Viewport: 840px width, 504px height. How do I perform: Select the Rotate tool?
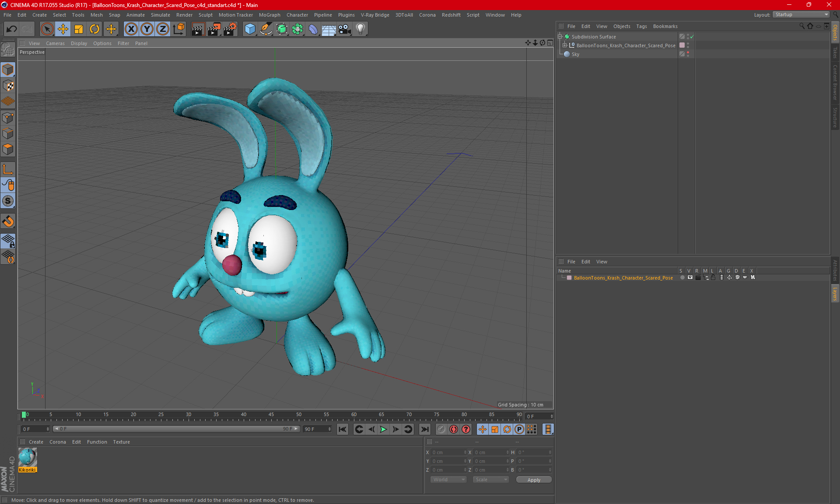pos(94,29)
